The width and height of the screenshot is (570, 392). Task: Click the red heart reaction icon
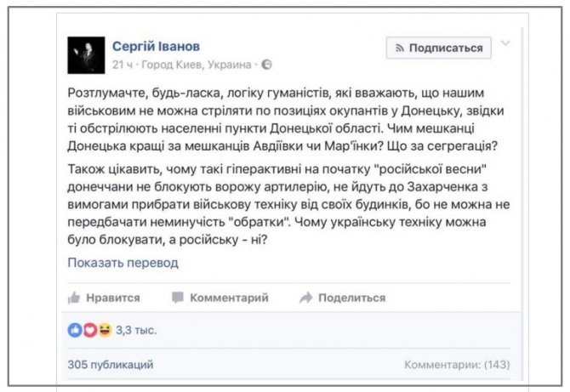pos(90,330)
